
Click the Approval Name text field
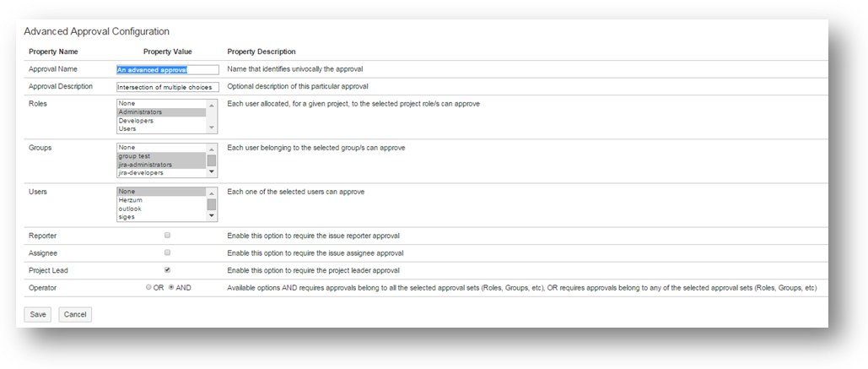tap(167, 69)
